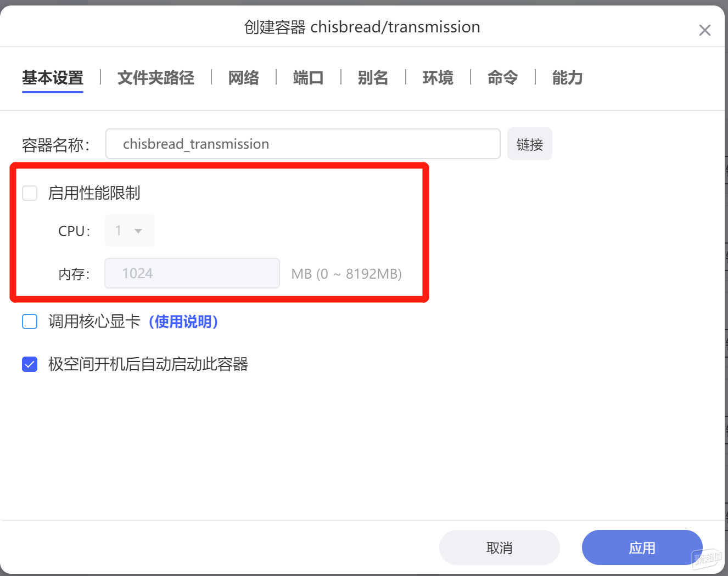Open the 能力 tab
This screenshot has height=576, width=728.
[x=568, y=78]
